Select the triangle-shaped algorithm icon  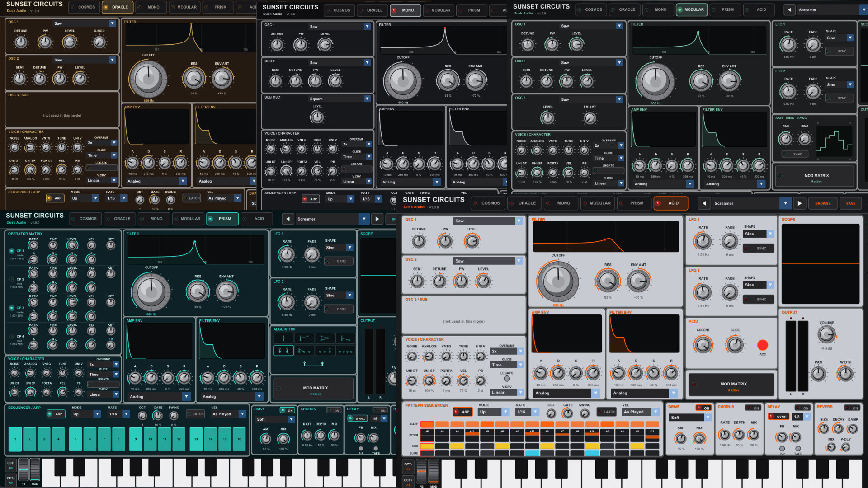(325, 338)
